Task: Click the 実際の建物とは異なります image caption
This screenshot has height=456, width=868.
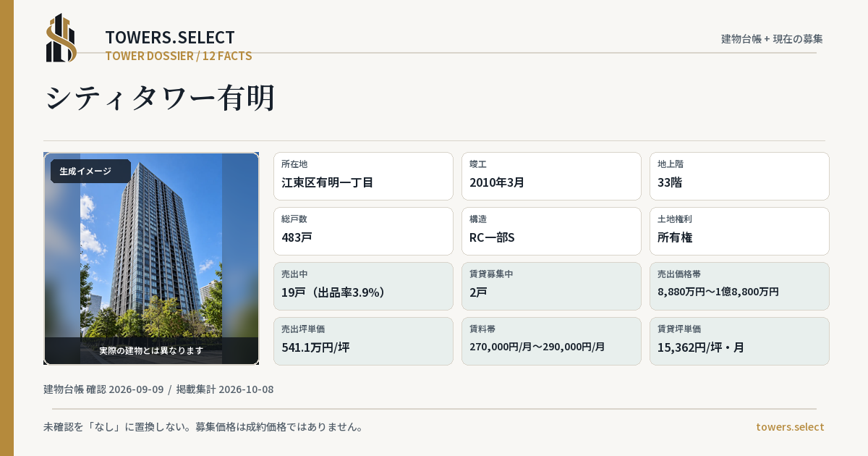Action: tap(151, 350)
